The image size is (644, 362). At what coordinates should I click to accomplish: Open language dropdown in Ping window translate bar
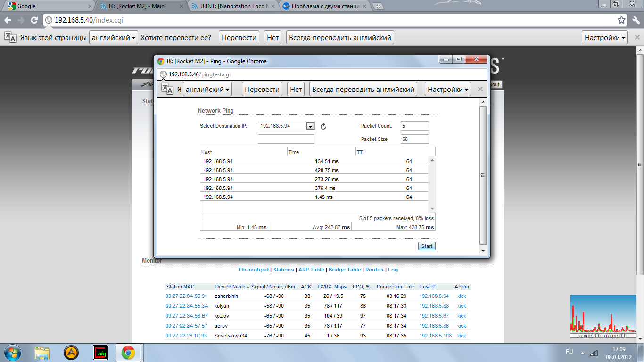(207, 89)
